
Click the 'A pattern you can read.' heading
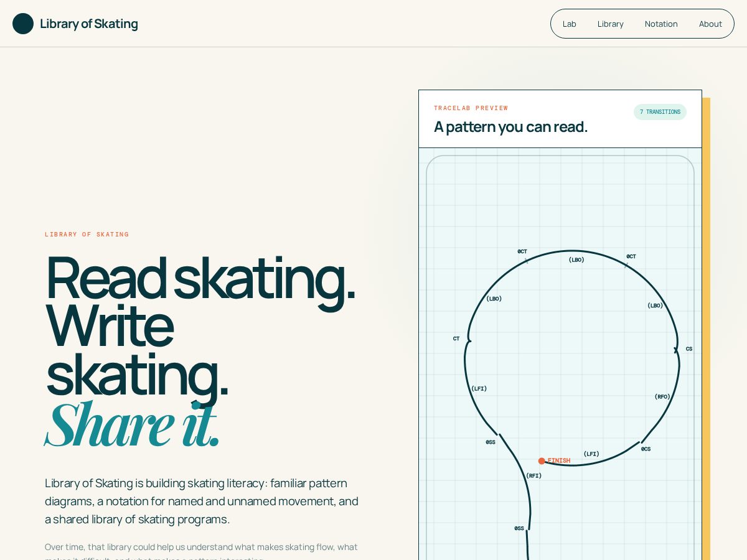tap(511, 127)
